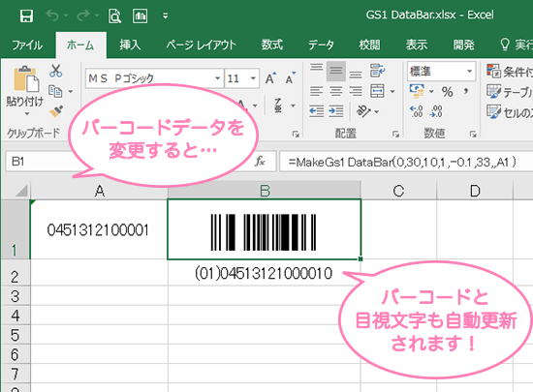
Task: Open the ページ レイアウト tab
Action: tap(201, 45)
